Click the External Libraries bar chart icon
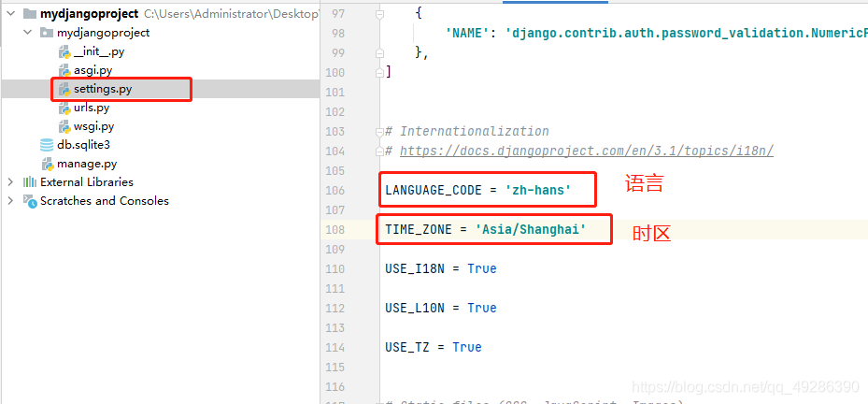The width and height of the screenshot is (868, 404). (30, 182)
